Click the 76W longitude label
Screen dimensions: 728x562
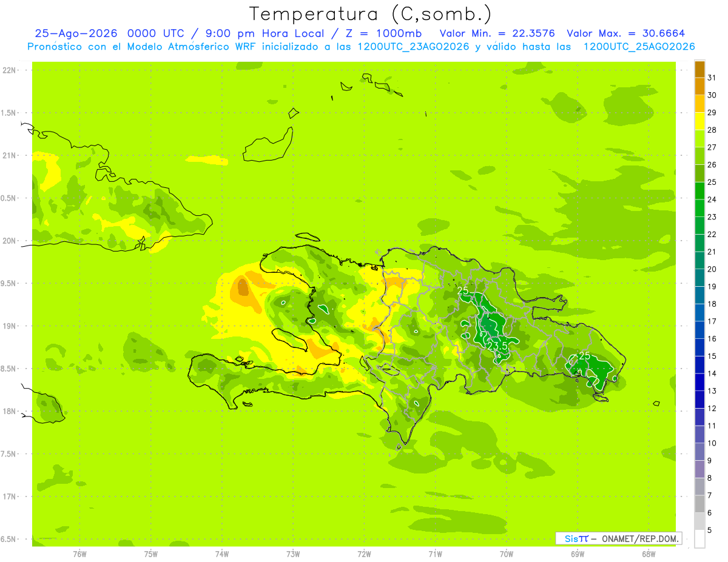pyautogui.click(x=79, y=554)
